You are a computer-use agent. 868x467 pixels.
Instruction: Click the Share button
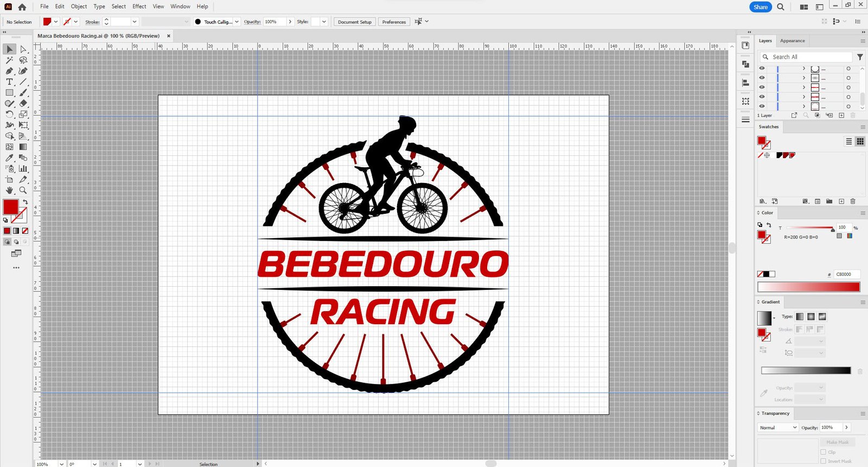click(x=761, y=7)
